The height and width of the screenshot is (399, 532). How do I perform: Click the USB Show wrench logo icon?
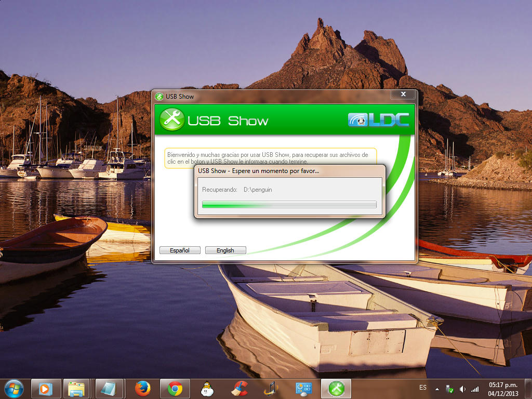tap(172, 119)
